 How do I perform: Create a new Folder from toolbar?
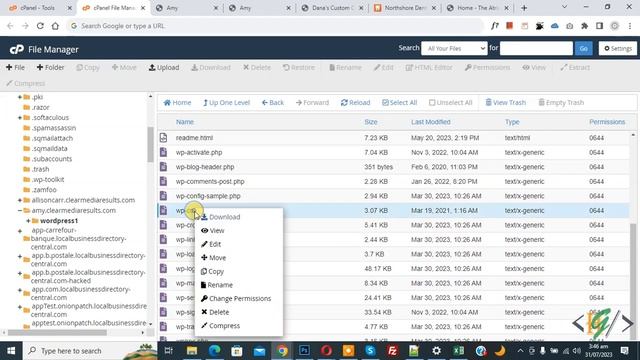pyautogui.click(x=50, y=67)
